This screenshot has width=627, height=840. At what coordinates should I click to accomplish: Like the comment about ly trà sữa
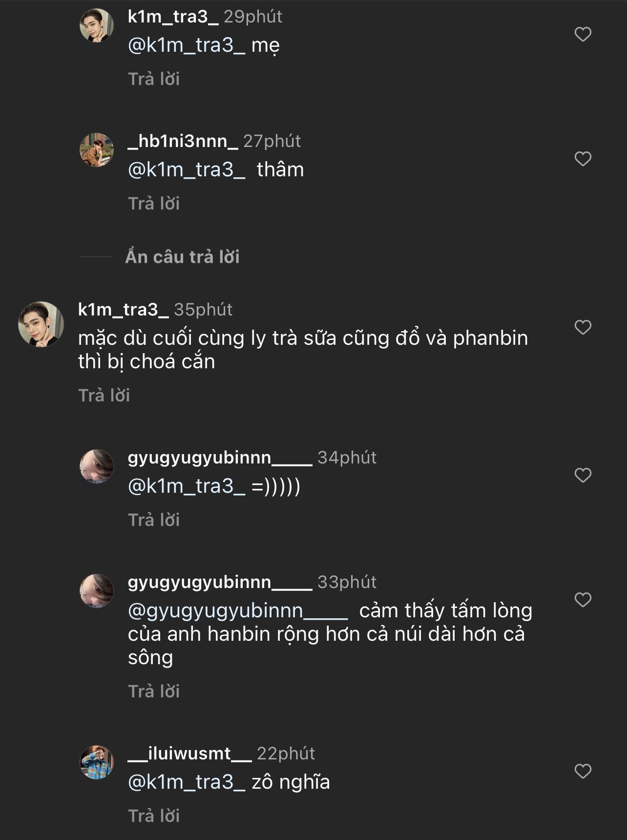(583, 327)
